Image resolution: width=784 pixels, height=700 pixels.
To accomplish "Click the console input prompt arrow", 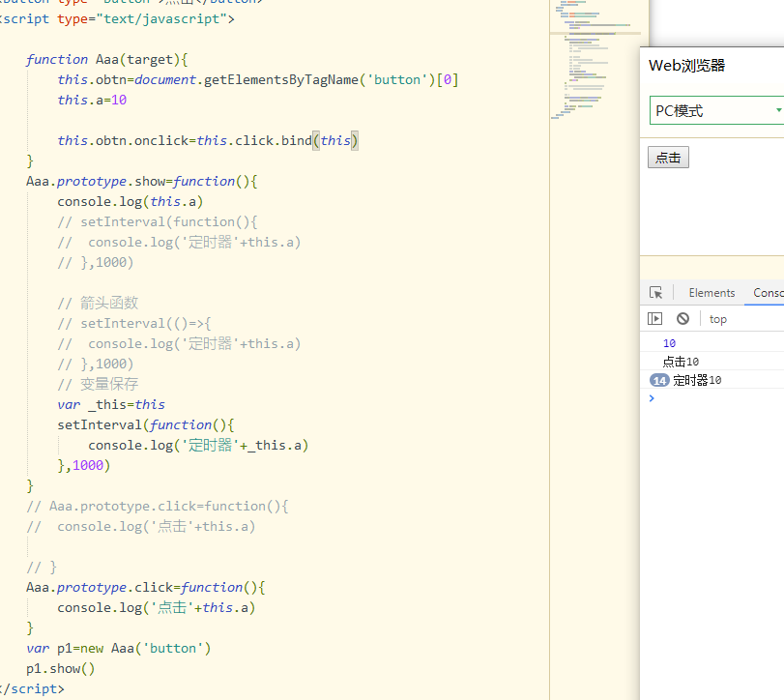I will (652, 398).
